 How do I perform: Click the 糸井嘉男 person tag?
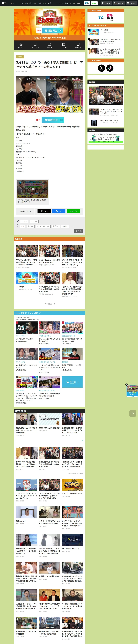(31, 226)
